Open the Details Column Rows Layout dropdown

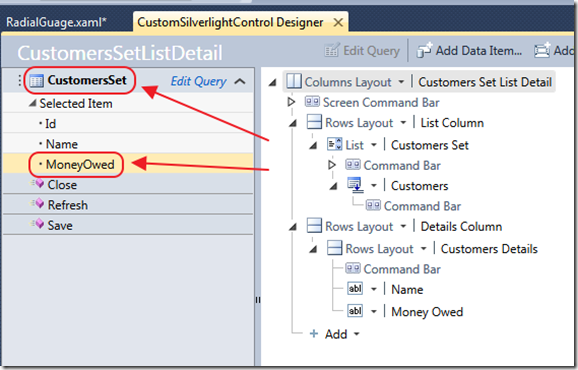coord(403,226)
